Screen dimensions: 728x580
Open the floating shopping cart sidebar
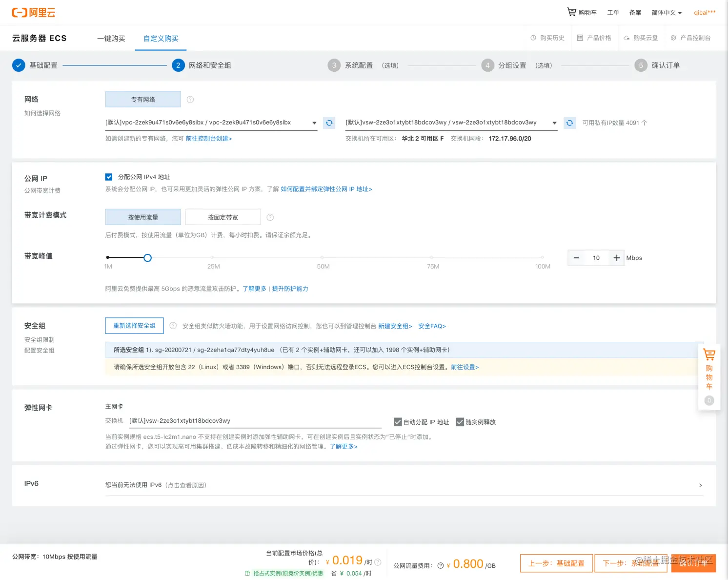[709, 376]
